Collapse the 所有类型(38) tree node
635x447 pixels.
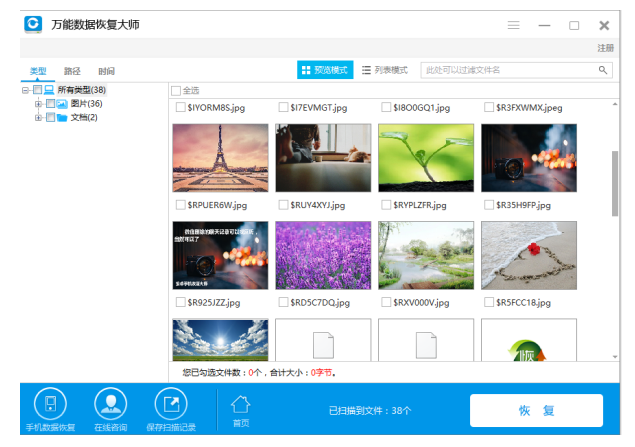(x=25, y=90)
